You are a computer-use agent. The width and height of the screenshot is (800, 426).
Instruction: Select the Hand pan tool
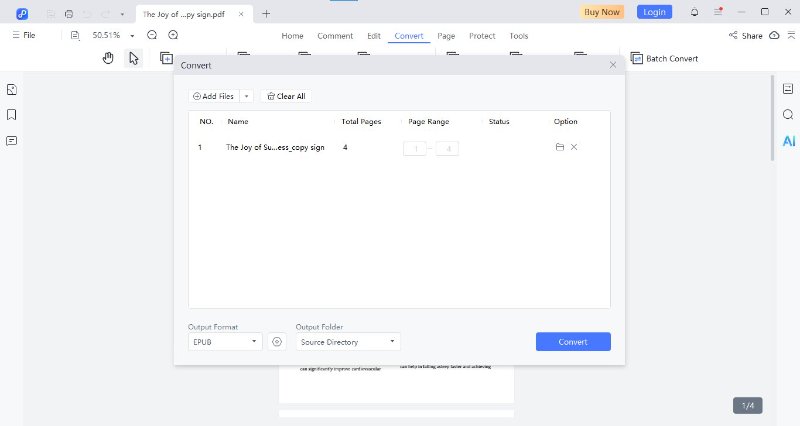[x=108, y=58]
